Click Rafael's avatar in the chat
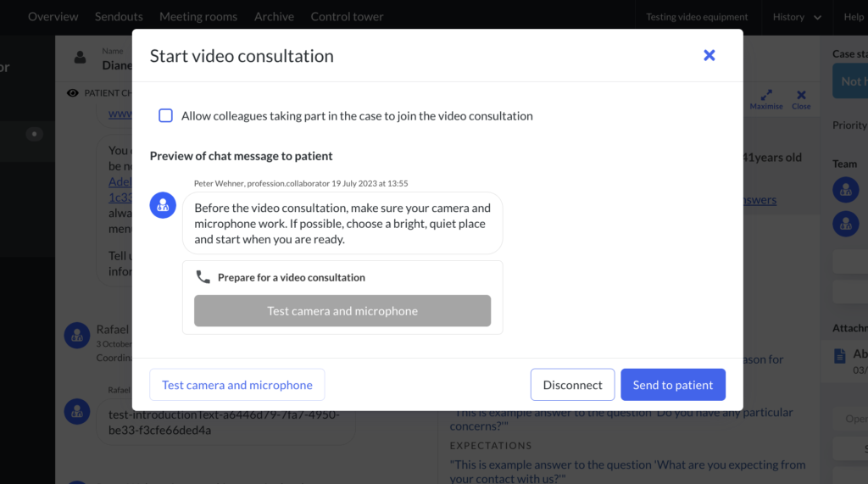868x484 pixels. pyautogui.click(x=77, y=336)
